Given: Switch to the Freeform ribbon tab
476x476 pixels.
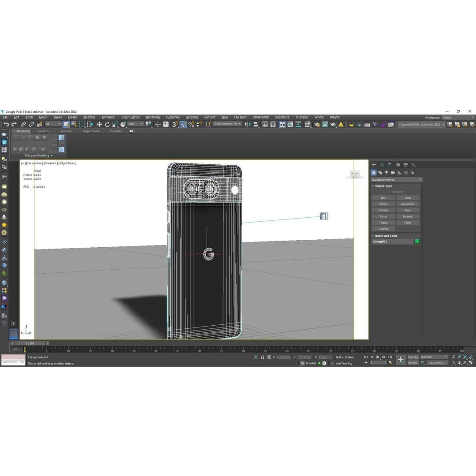Looking at the screenshot, I should 43,131.
